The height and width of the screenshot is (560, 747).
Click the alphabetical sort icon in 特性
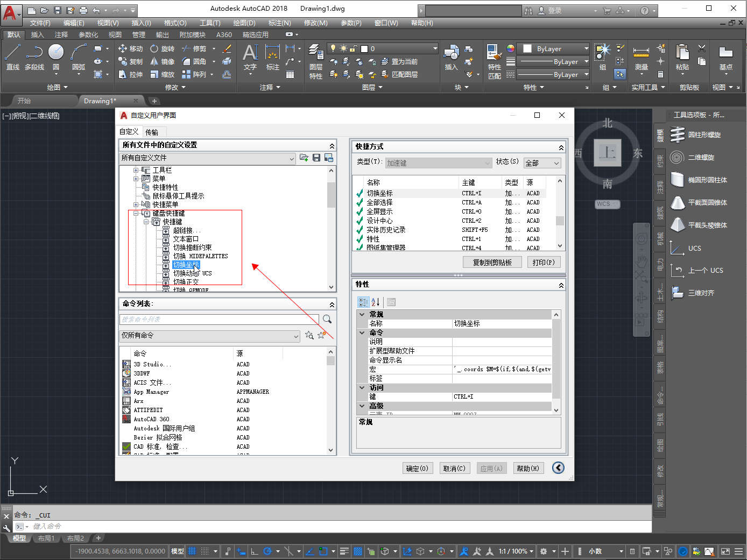pyautogui.click(x=376, y=302)
